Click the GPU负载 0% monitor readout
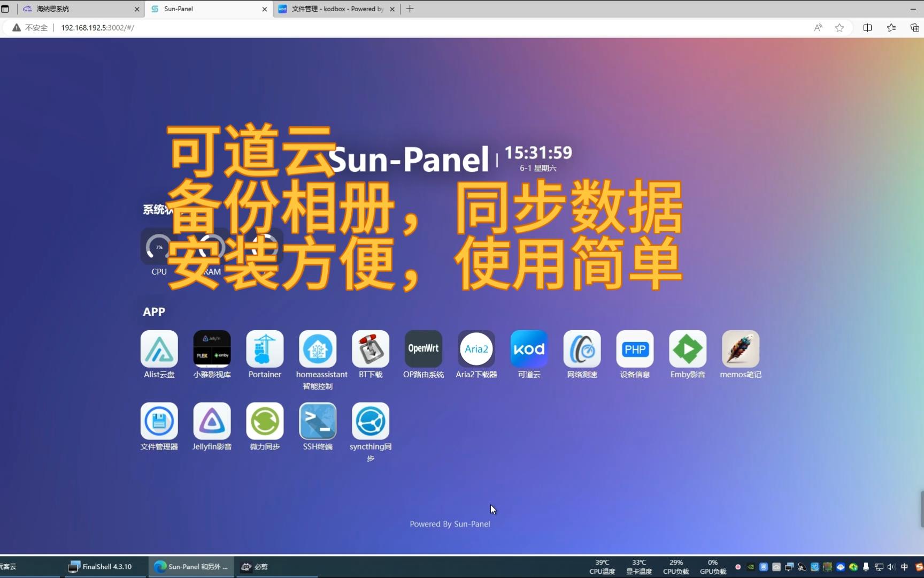924x578 pixels. click(713, 567)
